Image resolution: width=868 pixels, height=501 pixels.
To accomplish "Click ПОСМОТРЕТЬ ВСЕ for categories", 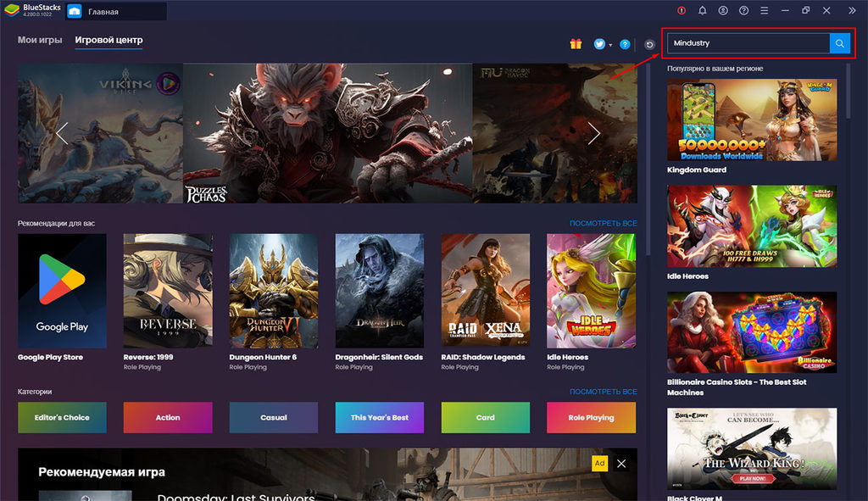I will (x=603, y=392).
